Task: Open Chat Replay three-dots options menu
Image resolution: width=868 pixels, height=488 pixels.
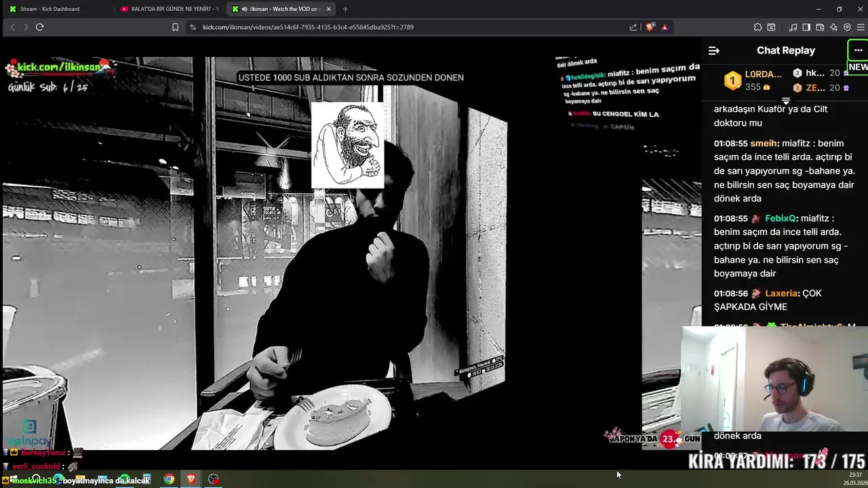Action: click(858, 50)
